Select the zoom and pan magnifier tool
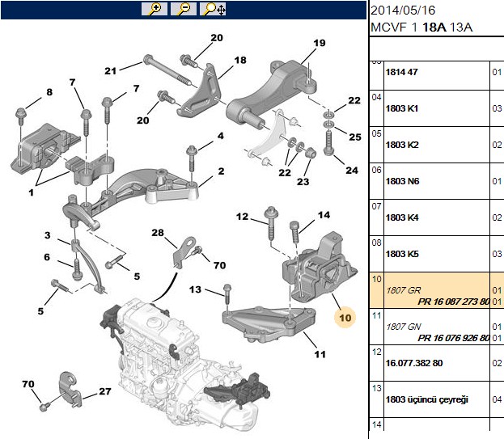The image size is (504, 439). 213,9
